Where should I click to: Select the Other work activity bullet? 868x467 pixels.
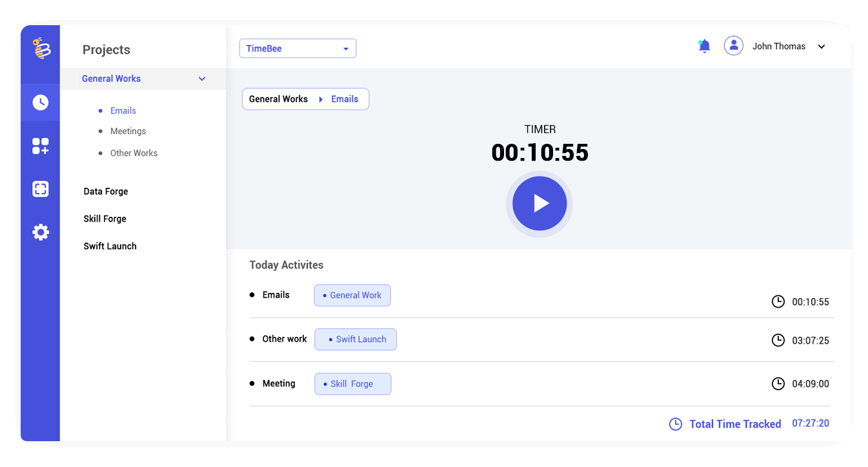tap(252, 339)
